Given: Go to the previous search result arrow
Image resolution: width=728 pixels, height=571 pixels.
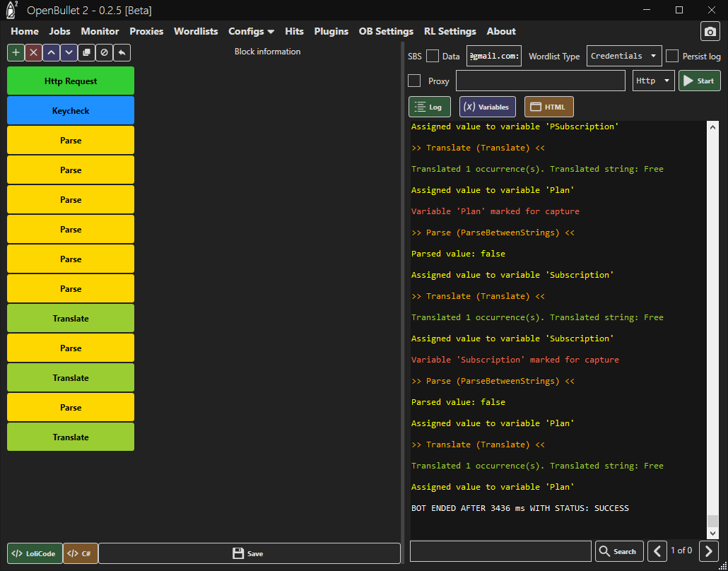Looking at the screenshot, I should click(x=657, y=551).
